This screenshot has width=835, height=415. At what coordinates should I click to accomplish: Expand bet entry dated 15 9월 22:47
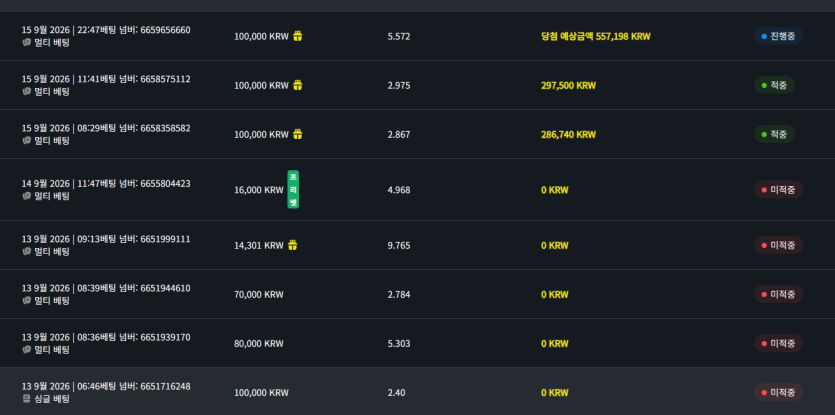pos(418,36)
